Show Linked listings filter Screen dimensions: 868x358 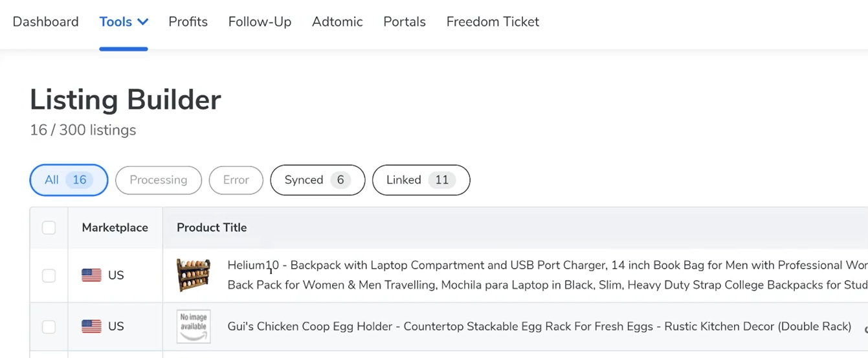coord(421,180)
